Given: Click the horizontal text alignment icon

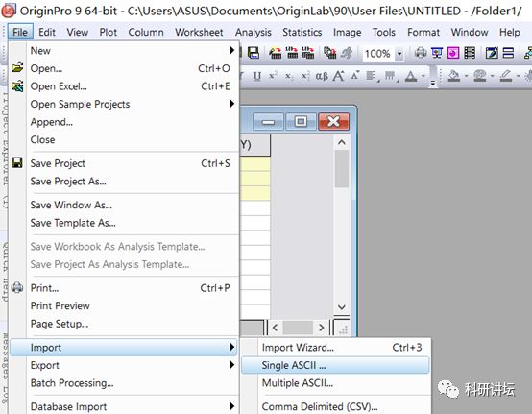Looking at the screenshot, I should 373,76.
